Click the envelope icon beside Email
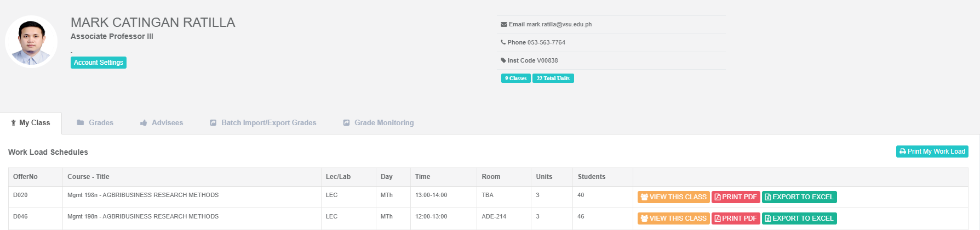The image size is (980, 230). (503, 25)
